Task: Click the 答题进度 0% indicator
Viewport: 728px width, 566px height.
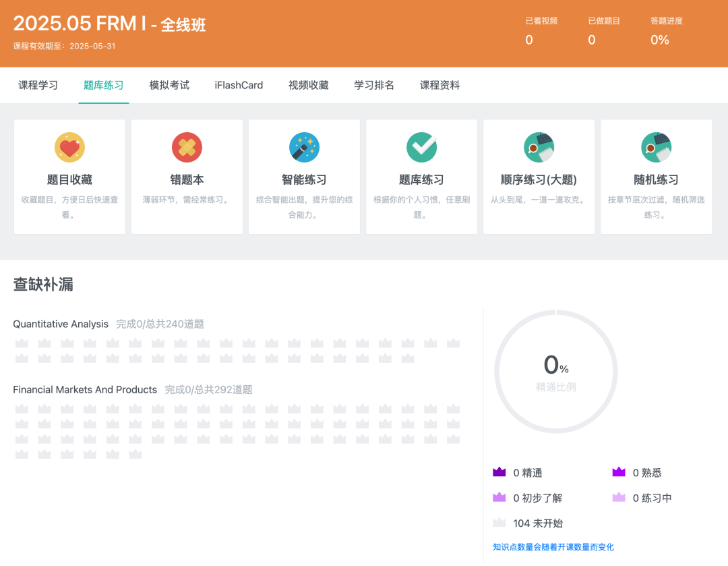Action: [x=666, y=30]
